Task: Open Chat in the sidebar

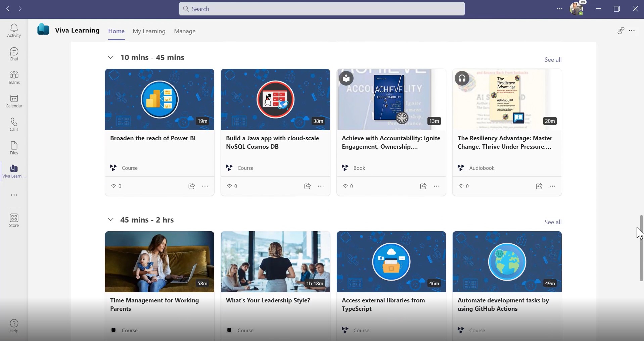Action: click(14, 54)
